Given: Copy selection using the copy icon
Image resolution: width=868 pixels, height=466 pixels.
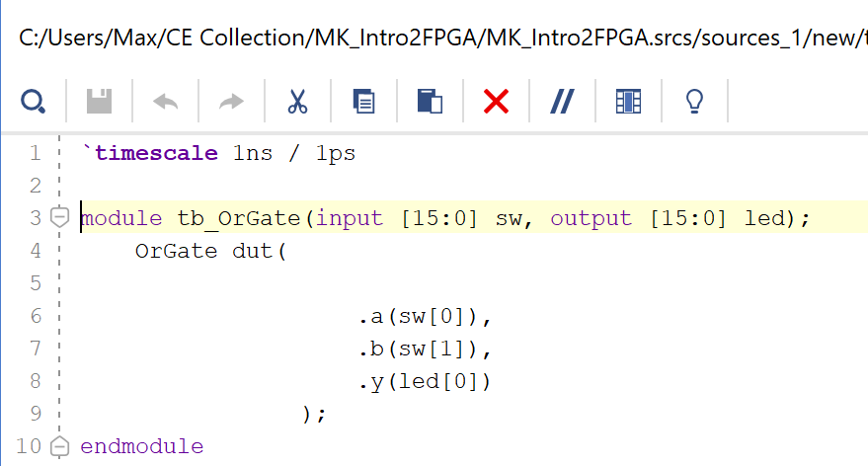Looking at the screenshot, I should tap(363, 101).
